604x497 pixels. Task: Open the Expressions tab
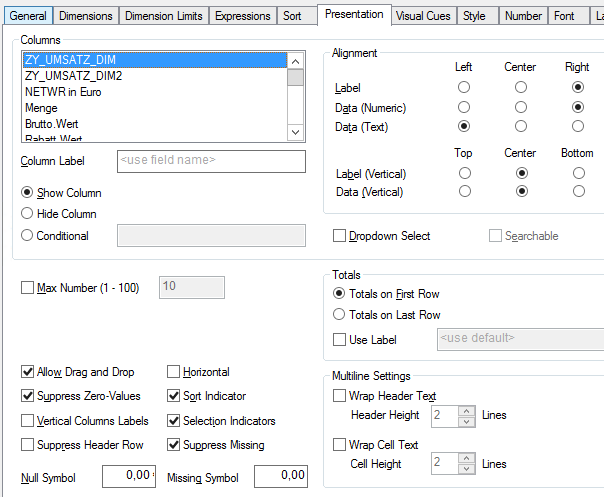(243, 16)
